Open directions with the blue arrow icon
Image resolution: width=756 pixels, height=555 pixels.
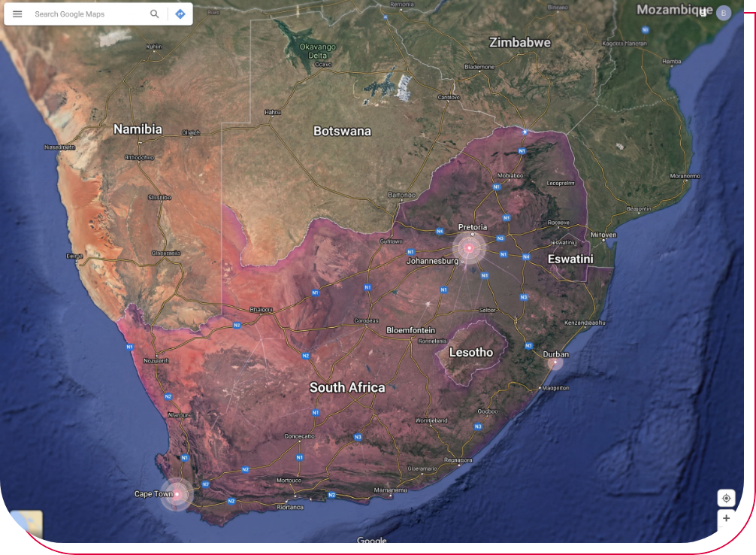[x=180, y=14]
